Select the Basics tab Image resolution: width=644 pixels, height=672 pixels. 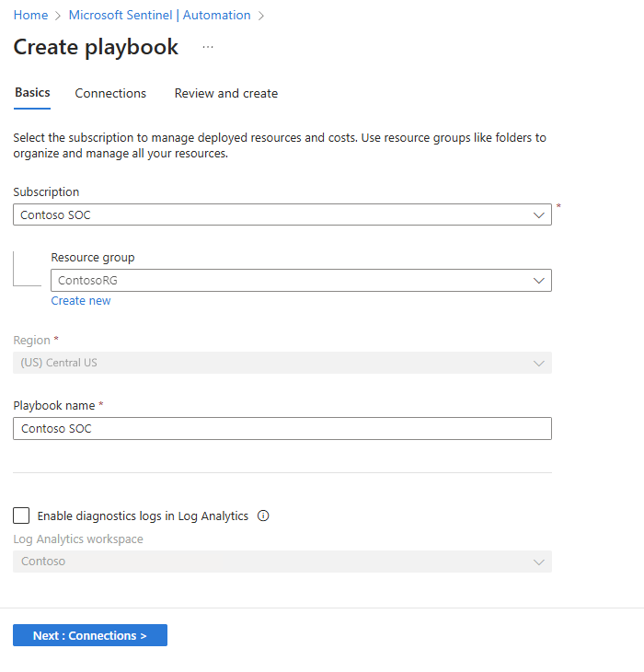32,93
